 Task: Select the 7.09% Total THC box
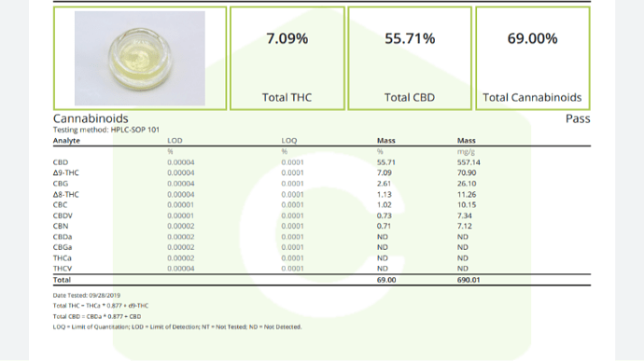click(287, 59)
